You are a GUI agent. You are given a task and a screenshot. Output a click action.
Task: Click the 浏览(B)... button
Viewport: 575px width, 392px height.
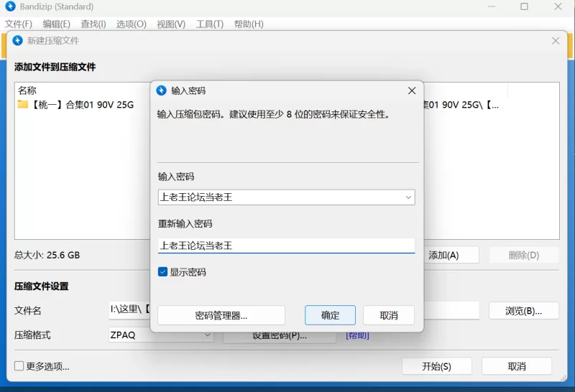pyautogui.click(x=524, y=311)
